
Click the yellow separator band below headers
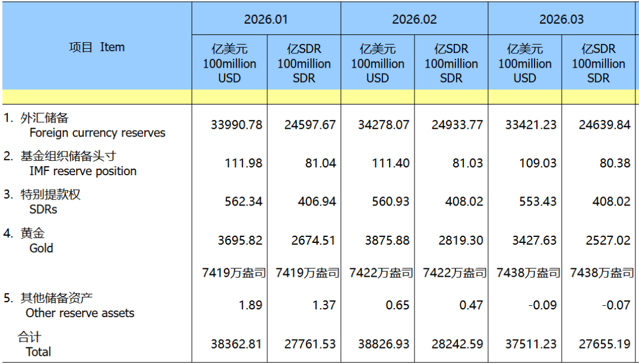319,97
